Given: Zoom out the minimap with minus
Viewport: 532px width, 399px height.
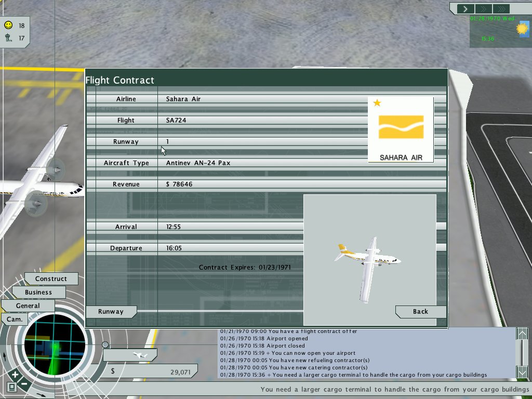Looking at the screenshot, I should click(24, 385).
